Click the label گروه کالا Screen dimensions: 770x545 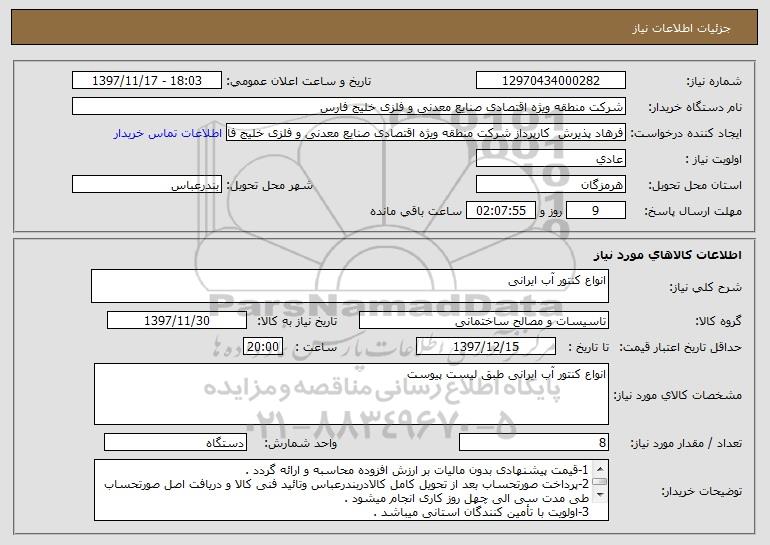pyautogui.click(x=718, y=322)
